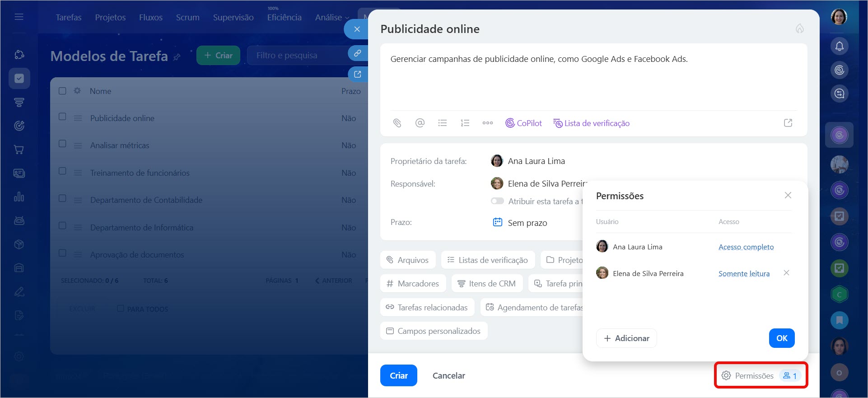
Task: Open the Scrum tab
Action: click(x=187, y=17)
